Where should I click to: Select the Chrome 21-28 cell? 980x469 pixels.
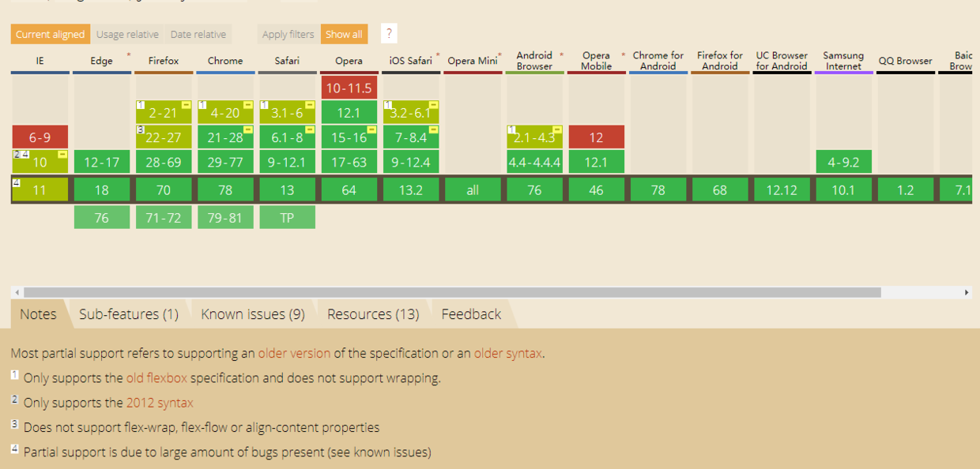(x=225, y=137)
